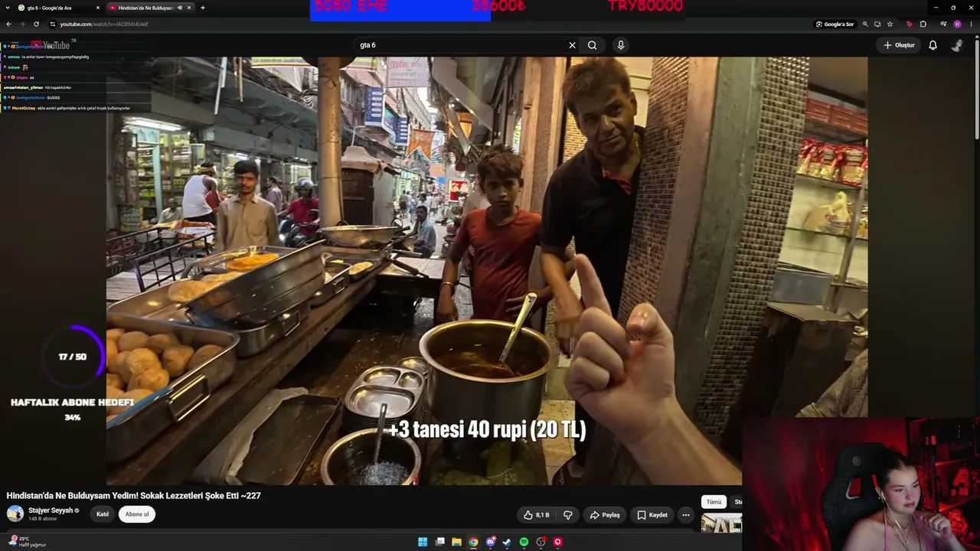Open YouTube notifications bell
This screenshot has width=980, height=551.
coord(933,45)
